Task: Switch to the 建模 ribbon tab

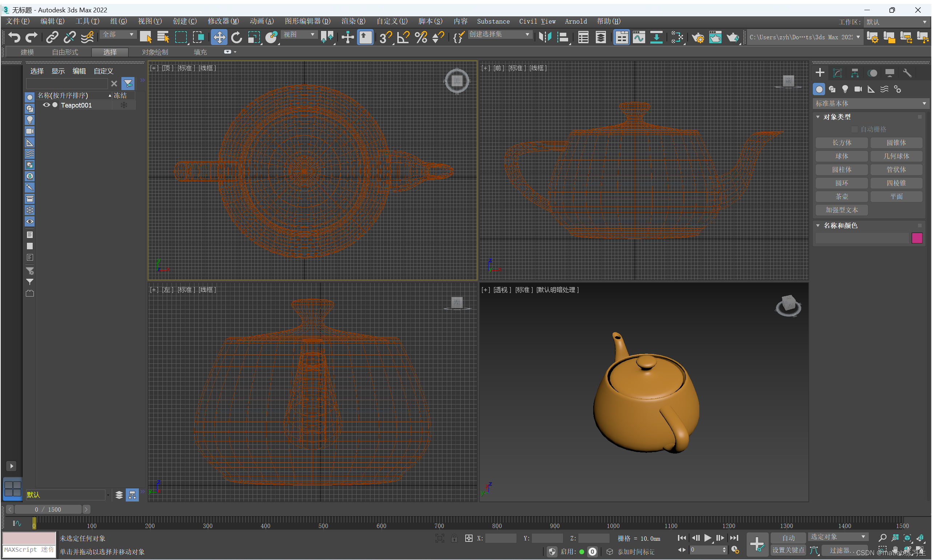Action: coord(27,52)
